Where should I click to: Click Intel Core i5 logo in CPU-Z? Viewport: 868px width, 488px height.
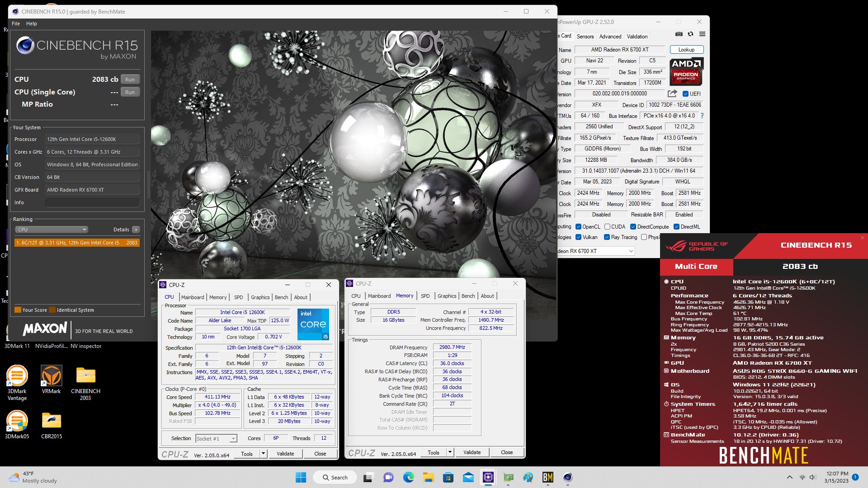(x=313, y=324)
